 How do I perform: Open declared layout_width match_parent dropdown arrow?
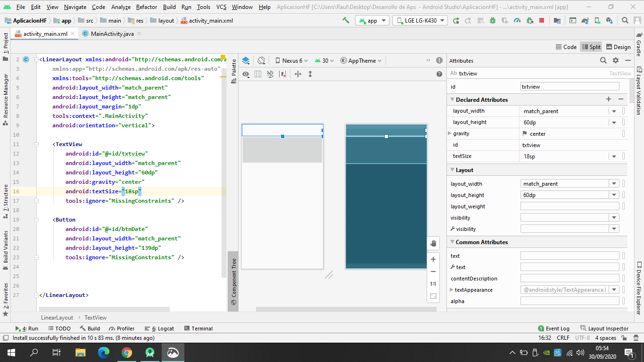point(614,111)
